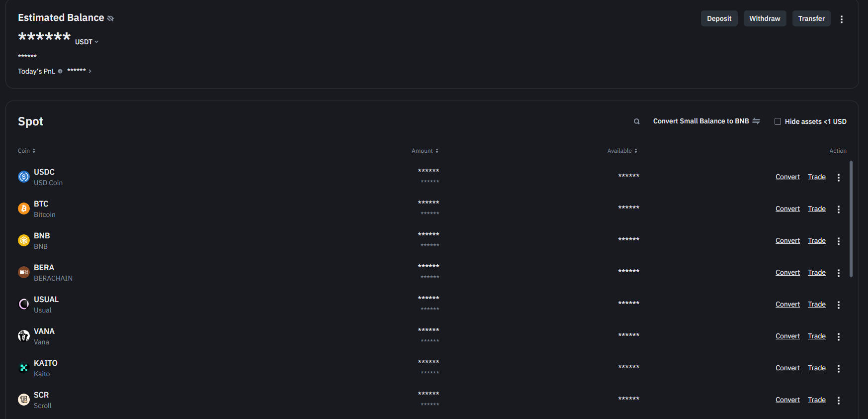Click Convert for SCR
868x419 pixels.
coord(787,400)
